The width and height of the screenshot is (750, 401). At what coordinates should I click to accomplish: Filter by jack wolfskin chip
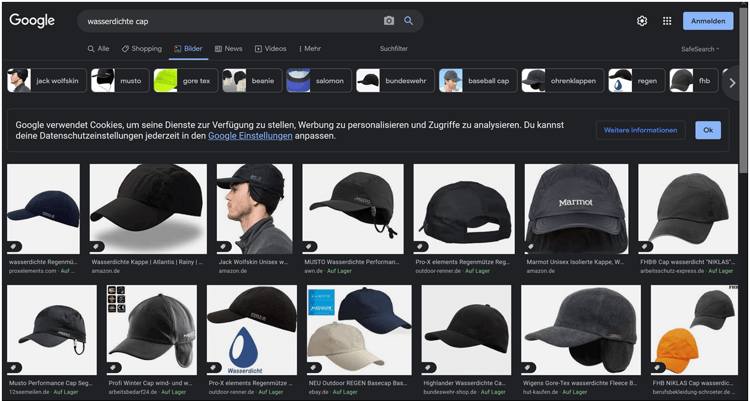(x=47, y=80)
